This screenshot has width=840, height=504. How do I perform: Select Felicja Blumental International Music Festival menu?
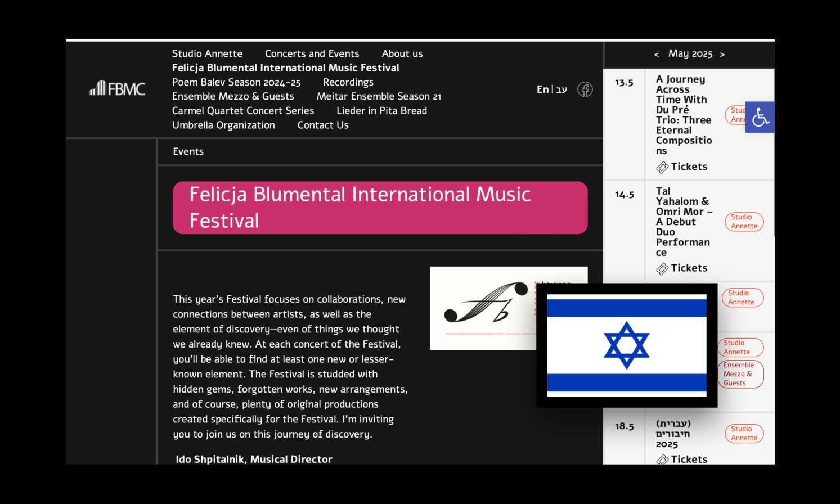pyautogui.click(x=285, y=67)
